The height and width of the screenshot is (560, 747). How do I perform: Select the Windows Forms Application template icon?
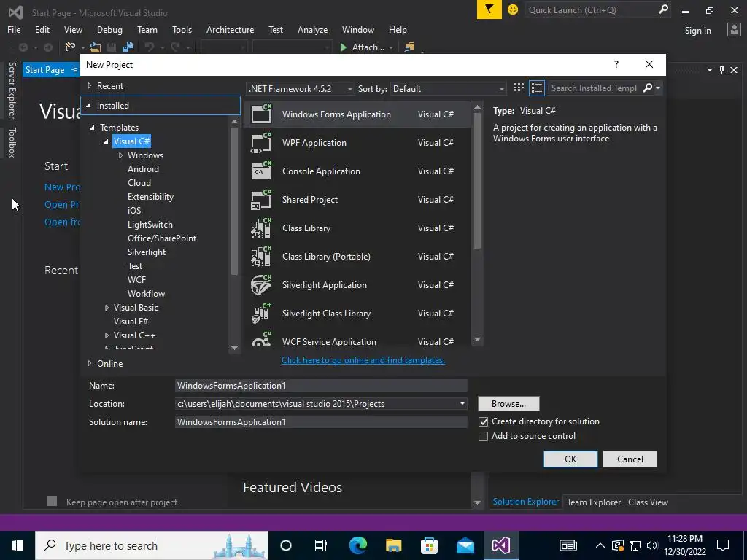coord(261,114)
